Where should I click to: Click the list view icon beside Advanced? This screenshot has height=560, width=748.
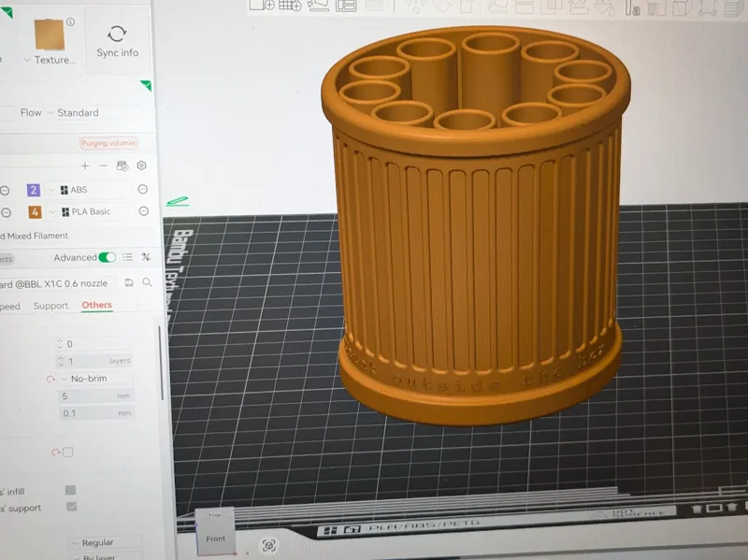click(128, 257)
